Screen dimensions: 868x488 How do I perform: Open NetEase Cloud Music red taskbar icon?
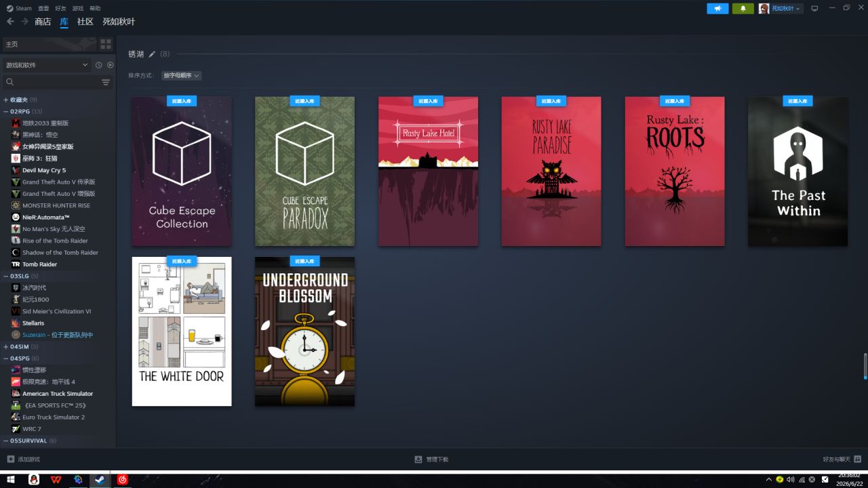tap(122, 480)
